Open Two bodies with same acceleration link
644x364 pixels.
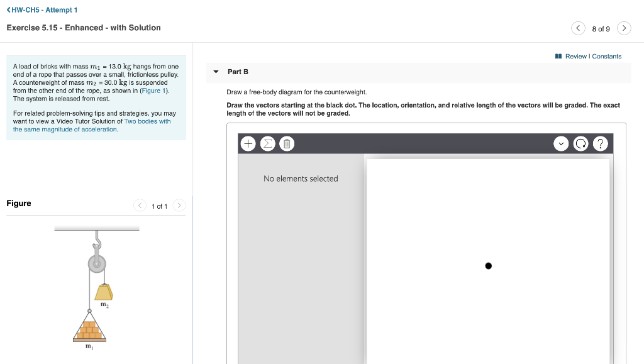[92, 125]
